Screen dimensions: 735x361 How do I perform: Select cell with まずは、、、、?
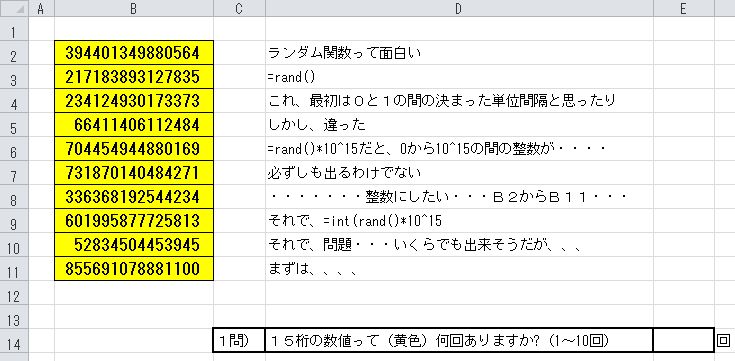tap(459, 269)
